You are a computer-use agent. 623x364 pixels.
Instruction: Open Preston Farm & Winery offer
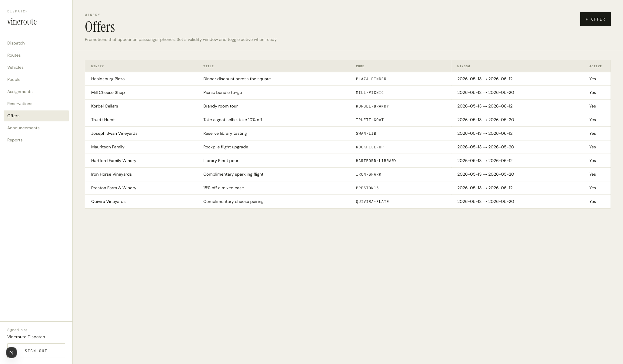(348, 188)
